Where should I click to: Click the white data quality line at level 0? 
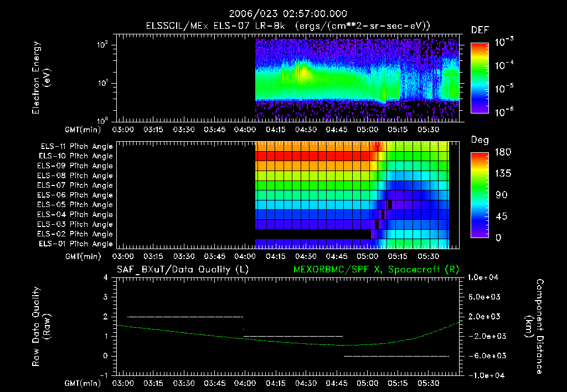click(396, 356)
